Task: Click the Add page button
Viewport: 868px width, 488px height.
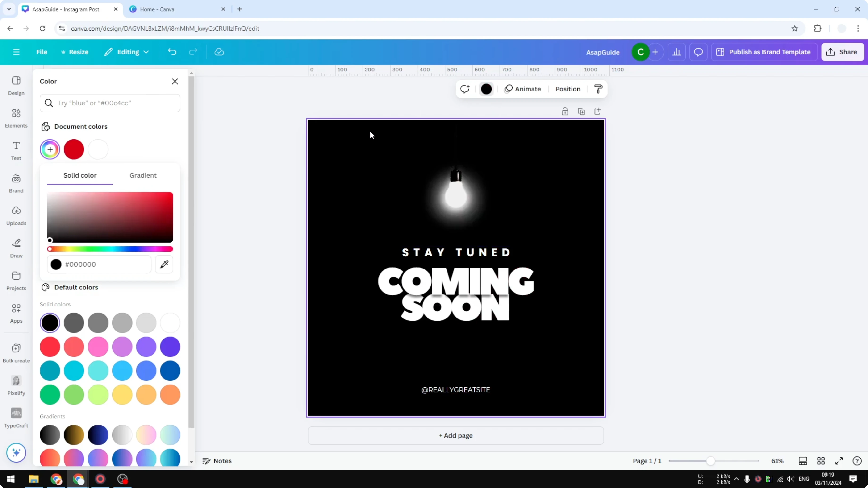Action: pyautogui.click(x=455, y=435)
